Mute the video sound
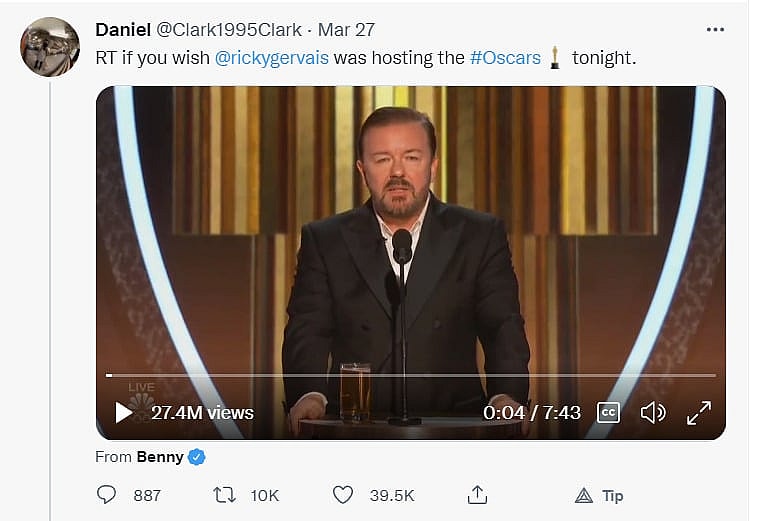Viewport: 770px width, 521px height. [652, 412]
